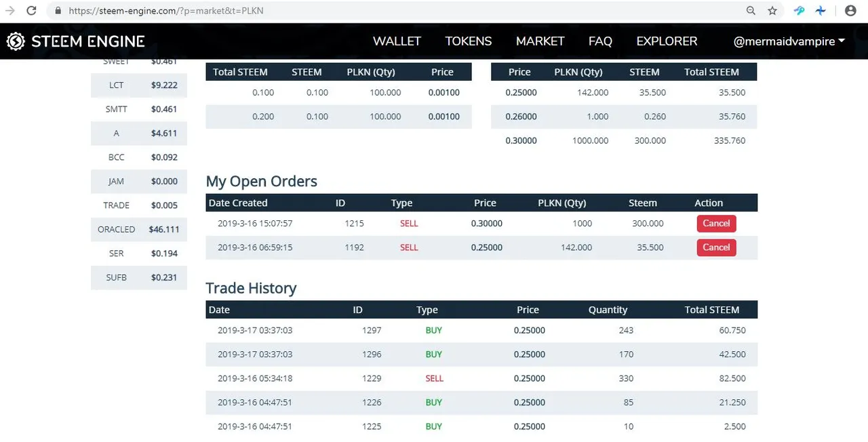
Task: Open the WALLET page
Action: pyautogui.click(x=397, y=41)
